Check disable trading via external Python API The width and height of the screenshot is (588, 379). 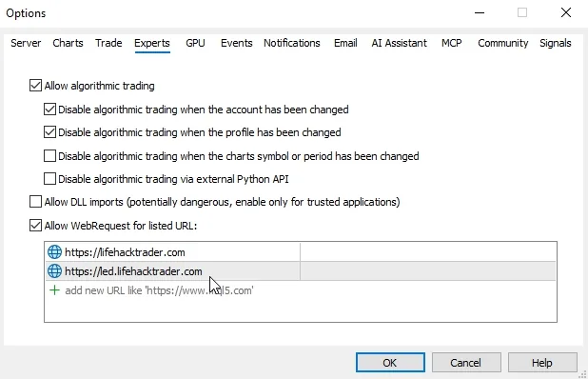[x=49, y=179]
